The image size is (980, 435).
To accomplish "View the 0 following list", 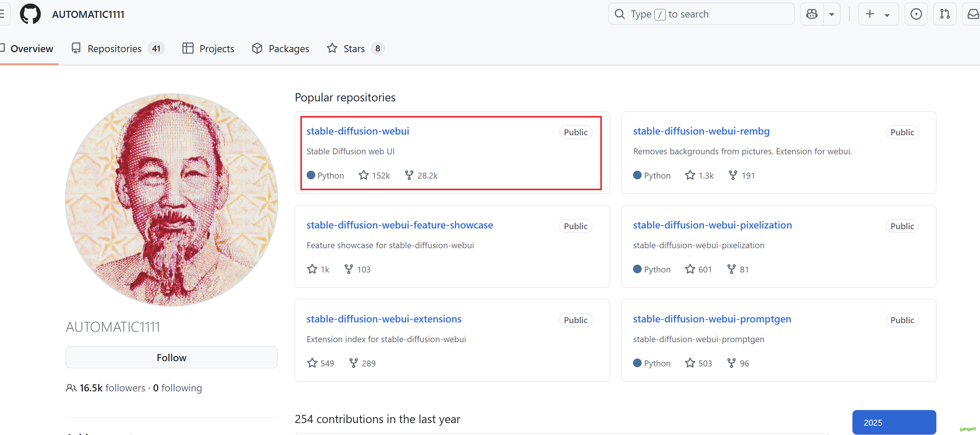I will coord(177,388).
